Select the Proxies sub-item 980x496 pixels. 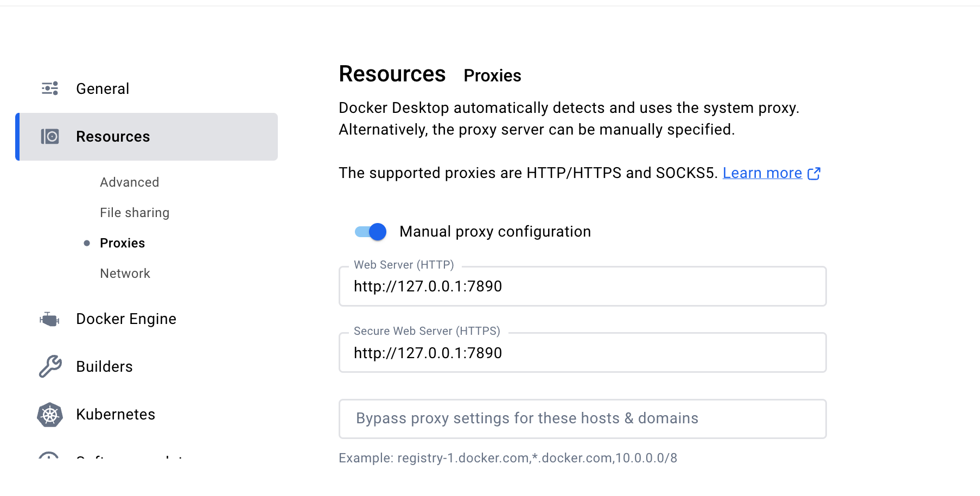[x=123, y=243]
